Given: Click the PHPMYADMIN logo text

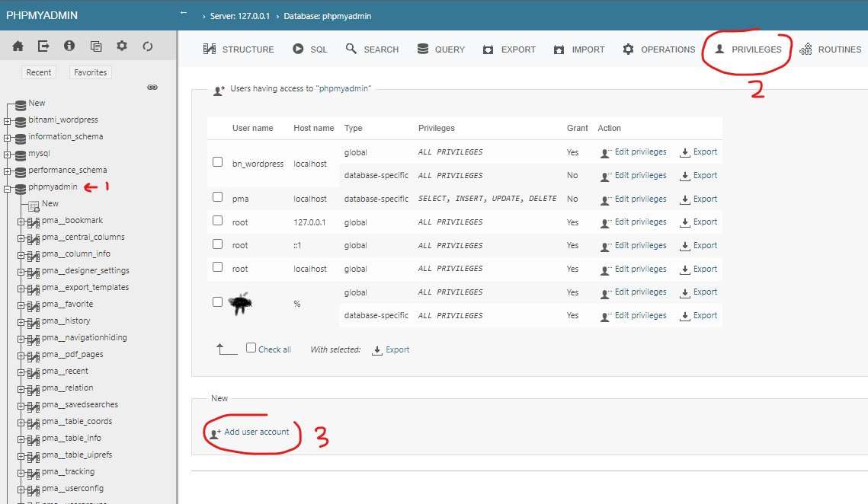Looking at the screenshot, I should coord(42,15).
